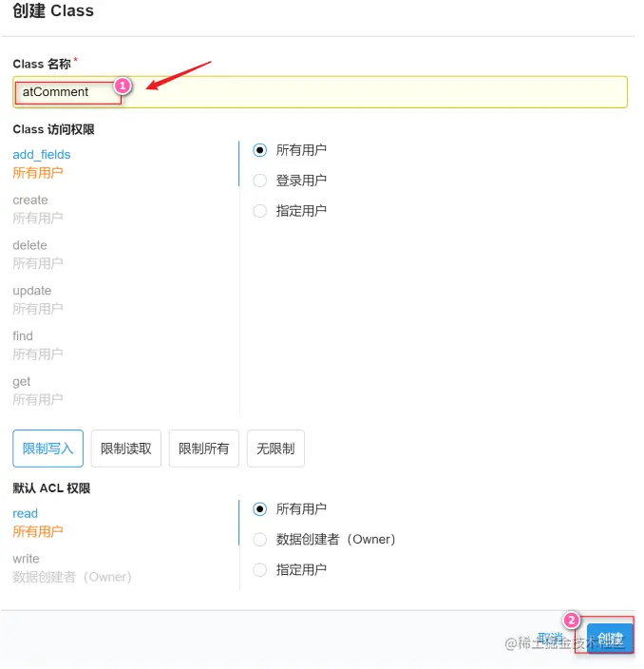Click the Class name input field
Viewport: 644px width, 669px height.
click(x=320, y=92)
